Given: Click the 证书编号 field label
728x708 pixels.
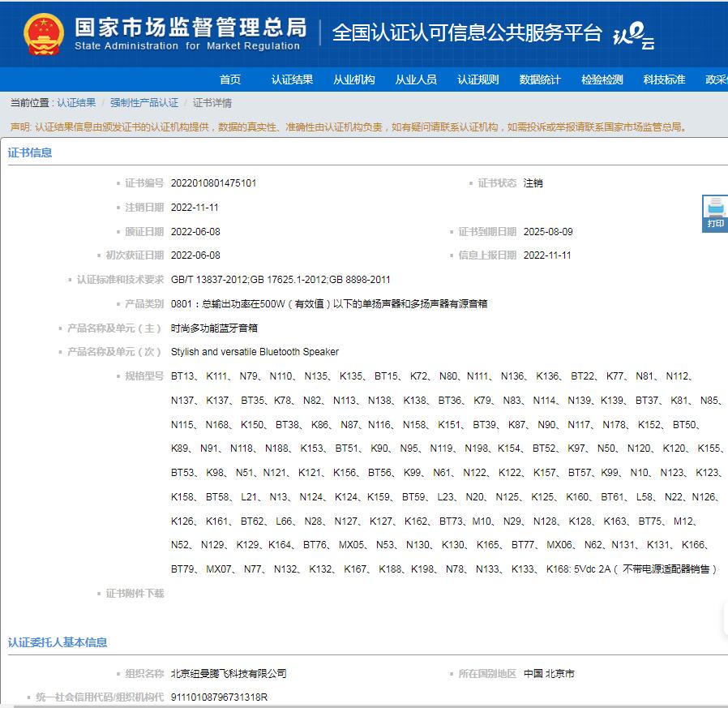Looking at the screenshot, I should coord(144,183).
